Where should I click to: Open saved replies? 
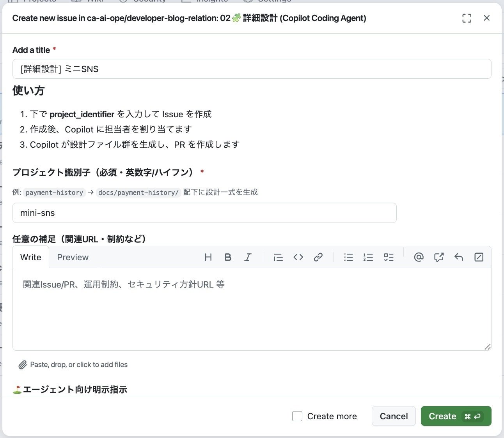coord(459,257)
